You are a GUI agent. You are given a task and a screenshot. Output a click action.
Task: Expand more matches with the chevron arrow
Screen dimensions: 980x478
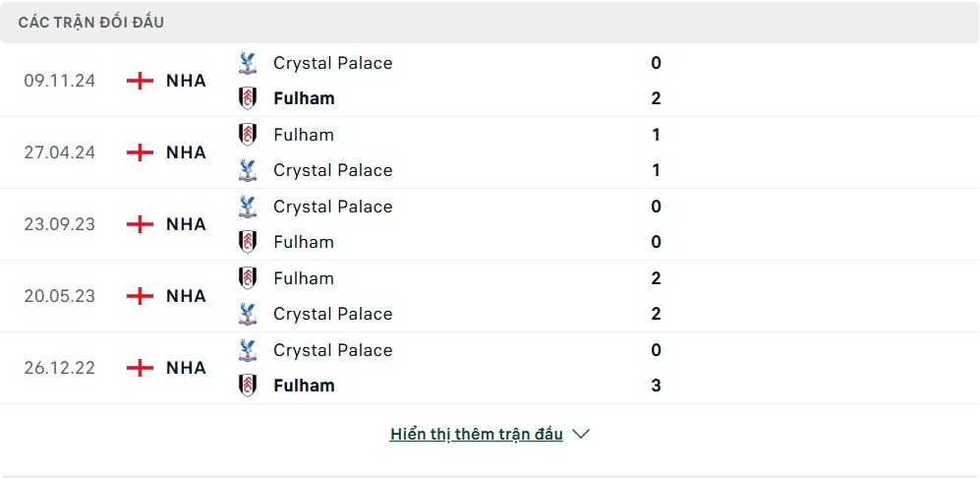click(x=581, y=434)
